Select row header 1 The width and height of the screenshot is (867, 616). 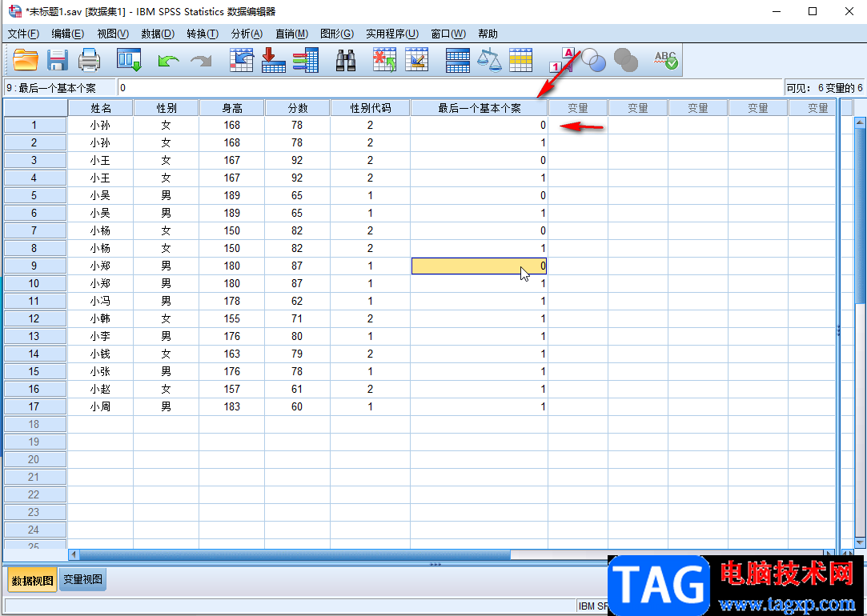pyautogui.click(x=34, y=126)
